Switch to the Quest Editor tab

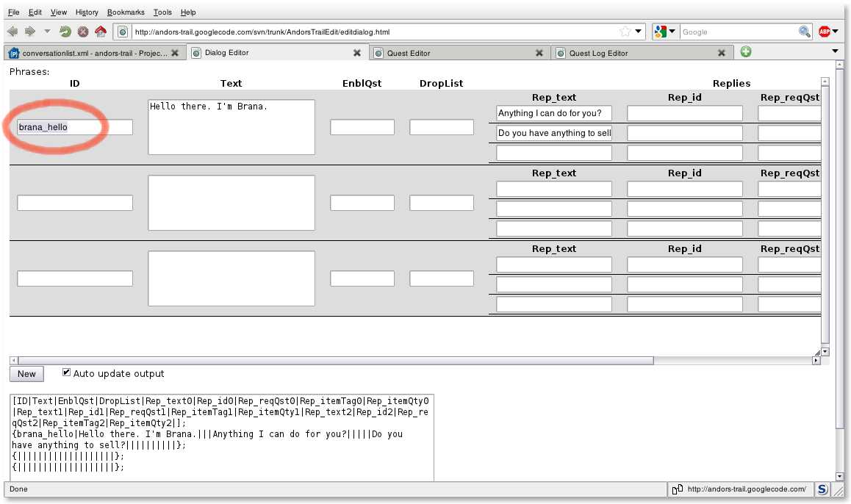click(456, 53)
